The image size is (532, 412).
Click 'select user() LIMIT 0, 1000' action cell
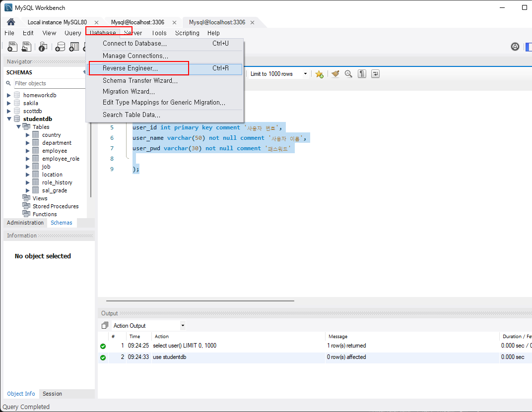238,346
